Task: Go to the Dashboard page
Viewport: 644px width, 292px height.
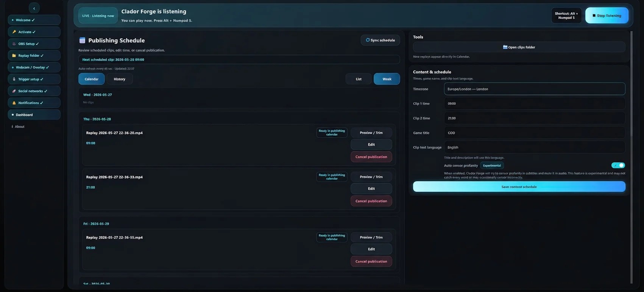Action: 34,115
